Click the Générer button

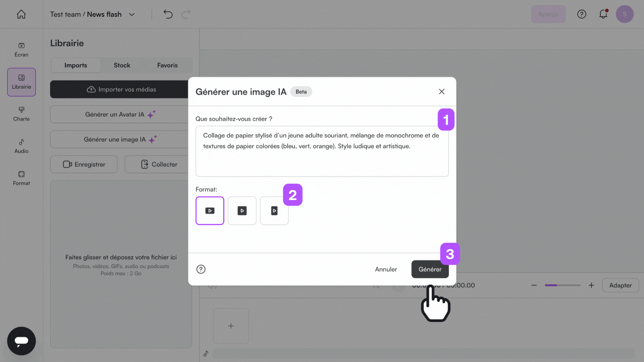430,269
